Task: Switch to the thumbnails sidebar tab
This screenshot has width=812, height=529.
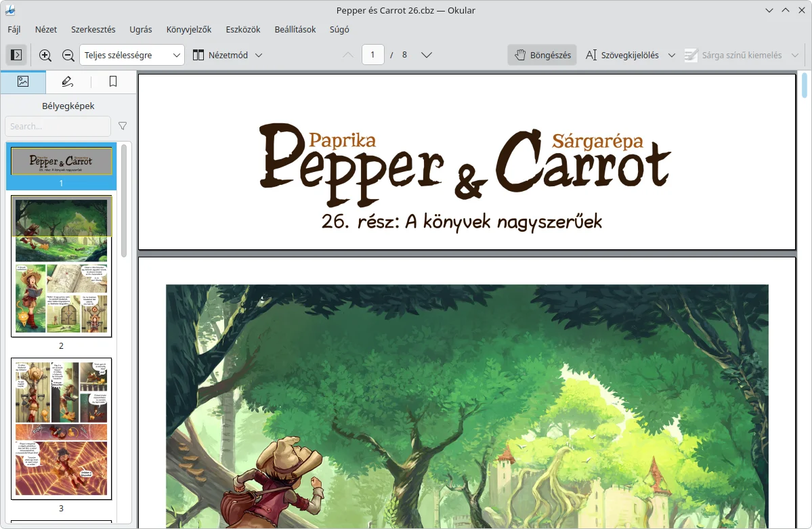Action: click(x=23, y=81)
